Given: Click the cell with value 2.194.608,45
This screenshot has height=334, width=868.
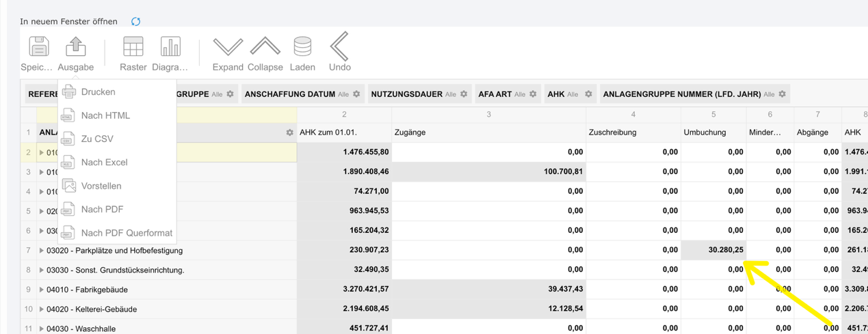Looking at the screenshot, I should 344,309.
